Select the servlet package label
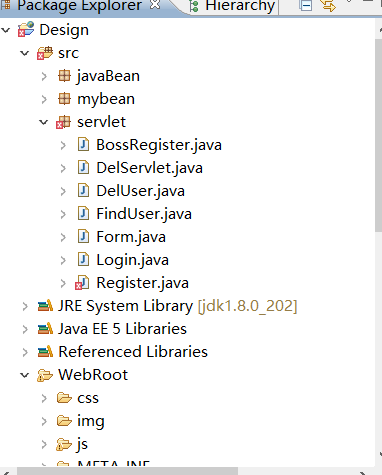 tap(101, 122)
